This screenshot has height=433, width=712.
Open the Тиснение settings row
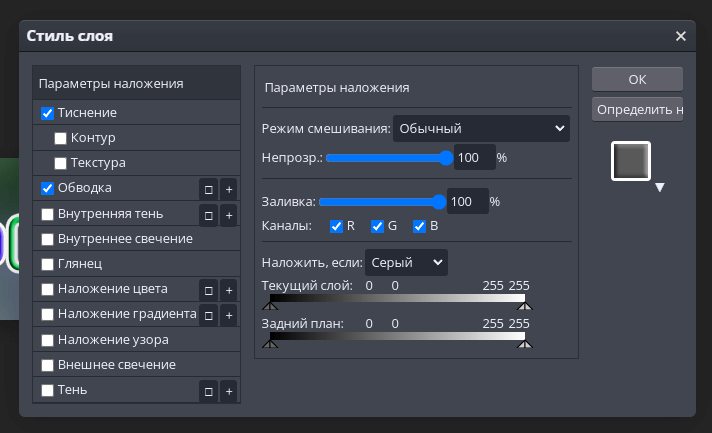pyautogui.click(x=137, y=113)
